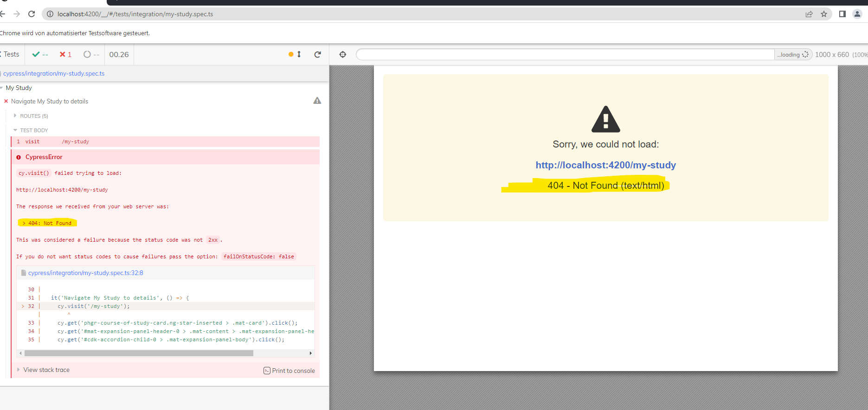Screen dimensions: 868x410
Task: Open my-study.spec.ts:32:8 in editor
Action: [85, 273]
